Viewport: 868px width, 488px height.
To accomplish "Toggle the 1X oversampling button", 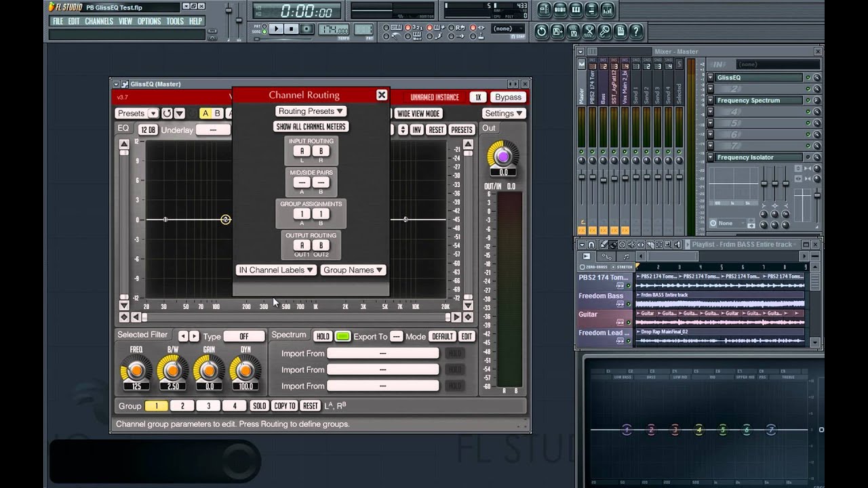I will [478, 97].
